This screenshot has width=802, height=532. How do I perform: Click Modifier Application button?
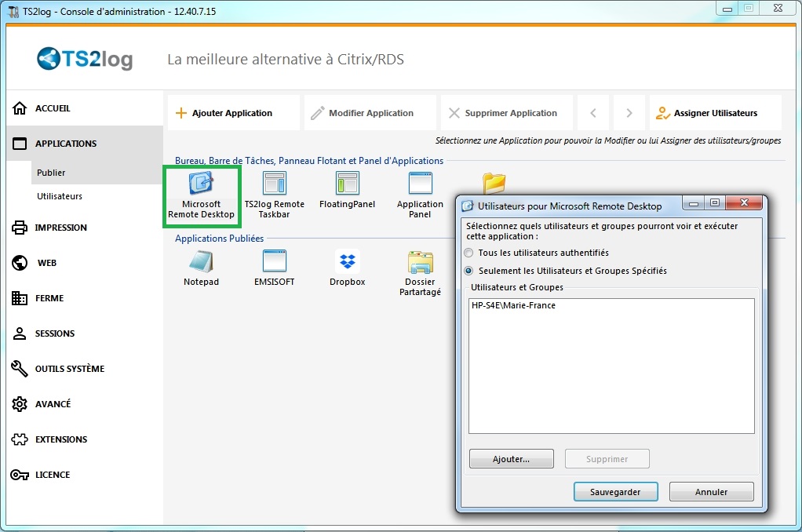370,113
